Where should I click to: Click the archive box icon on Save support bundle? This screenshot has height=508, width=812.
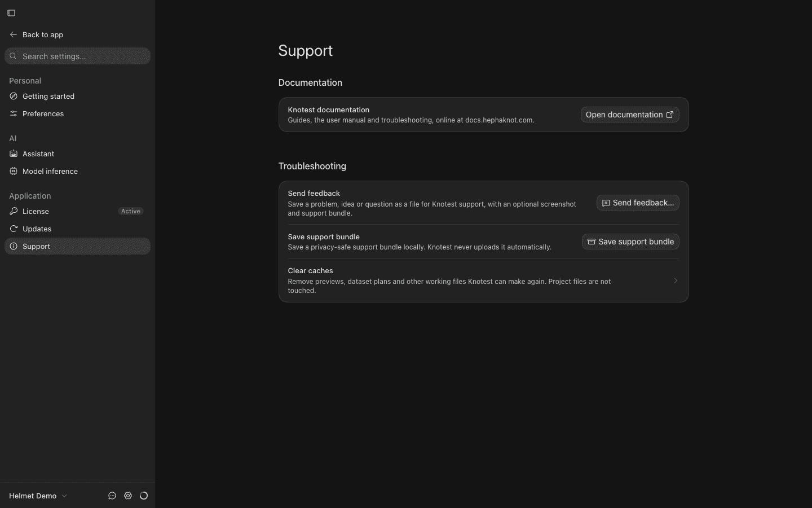coord(592,242)
